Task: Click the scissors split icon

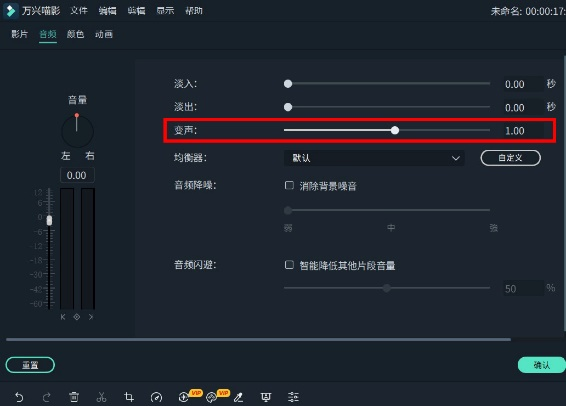Action: 101,397
